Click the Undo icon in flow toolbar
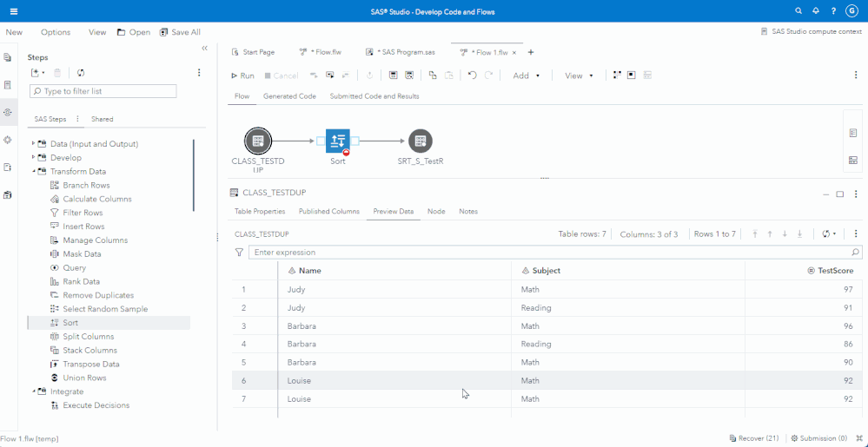Image resolution: width=868 pixels, height=447 pixels. pos(472,76)
